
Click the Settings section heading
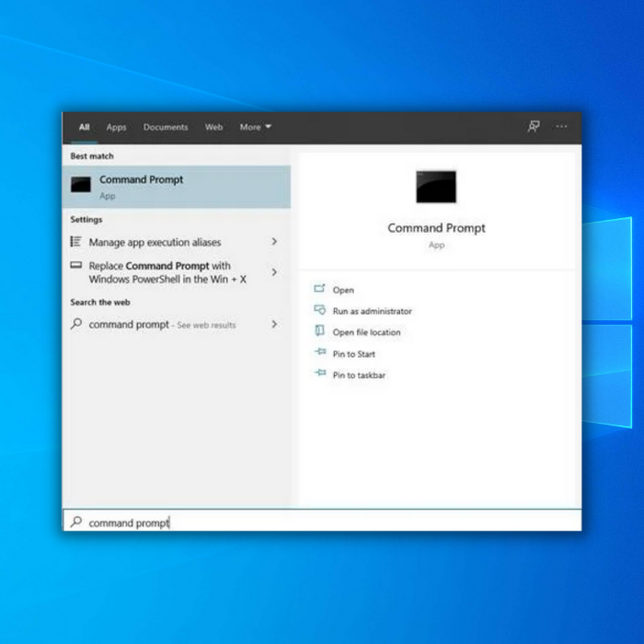pyautogui.click(x=86, y=220)
